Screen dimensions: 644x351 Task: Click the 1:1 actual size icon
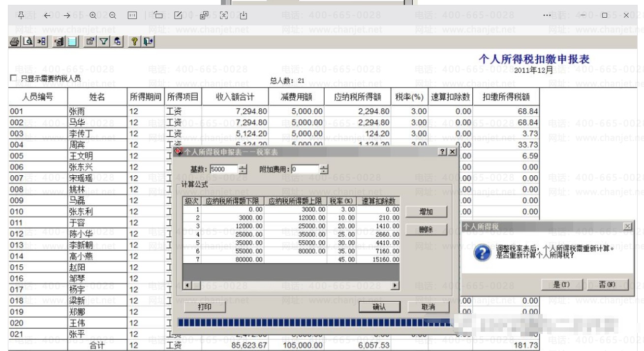(132, 15)
